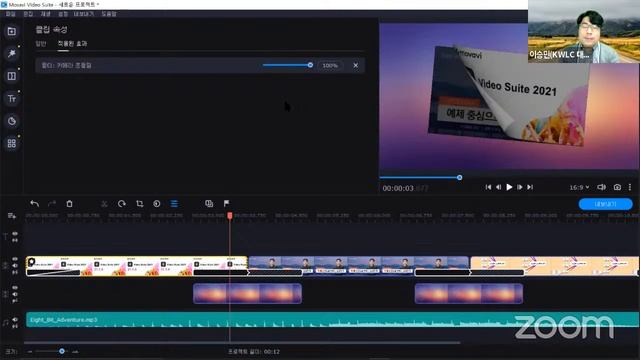Redo the last undone action
640x360 pixels.
pyautogui.click(x=52, y=203)
